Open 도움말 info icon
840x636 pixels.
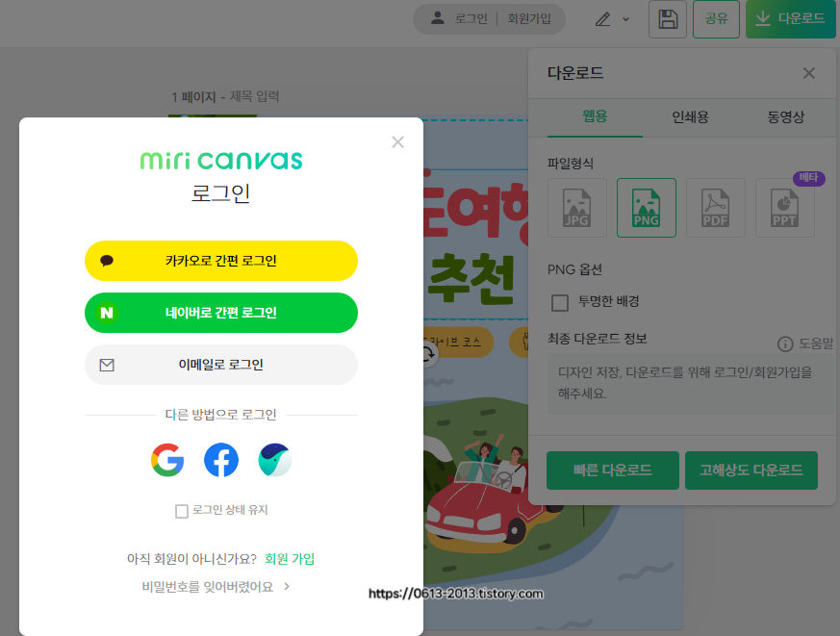pos(785,344)
